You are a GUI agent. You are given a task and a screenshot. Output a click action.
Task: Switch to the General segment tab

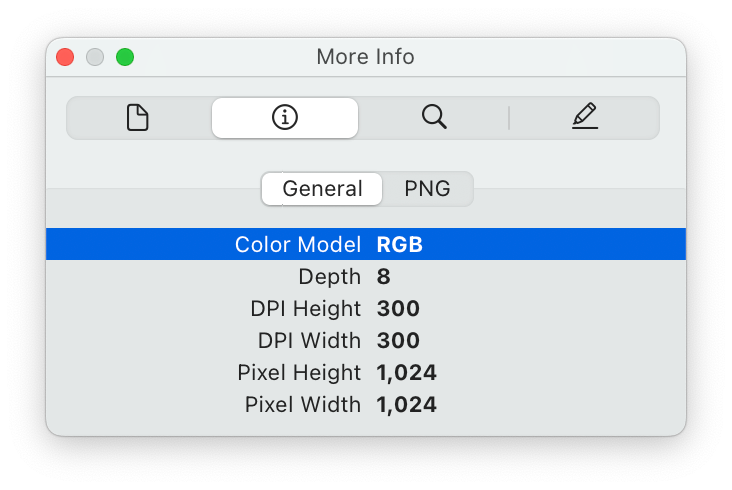pos(322,188)
